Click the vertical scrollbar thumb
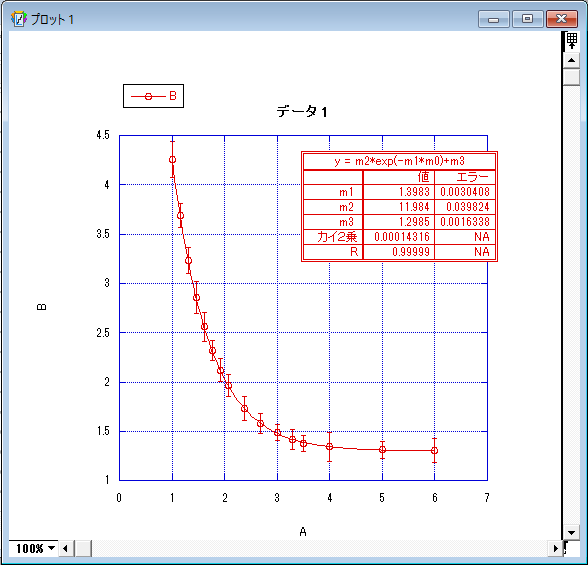Image resolution: width=588 pixels, height=565 pixels. click(571, 77)
